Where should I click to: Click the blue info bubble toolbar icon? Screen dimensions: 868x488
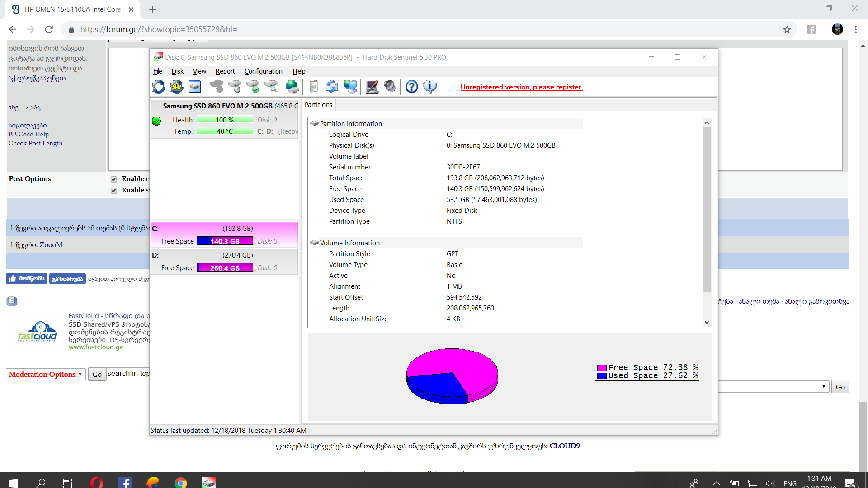(430, 87)
